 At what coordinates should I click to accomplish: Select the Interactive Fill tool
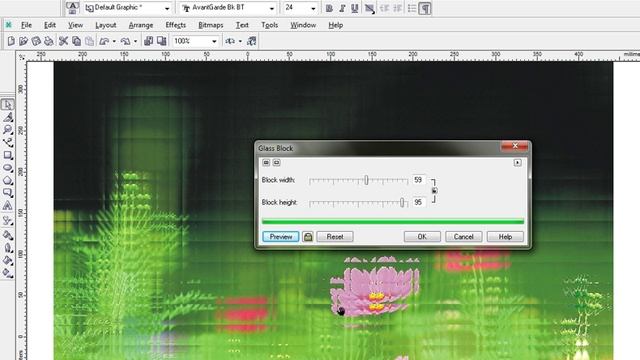click(7, 273)
